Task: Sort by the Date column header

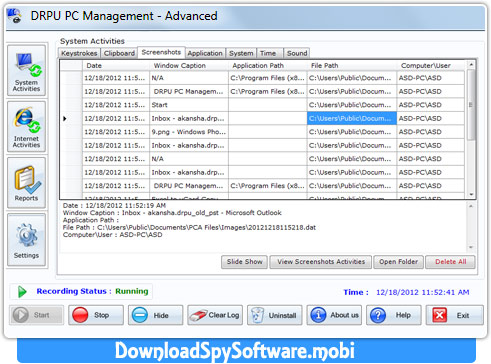Action: coord(116,66)
